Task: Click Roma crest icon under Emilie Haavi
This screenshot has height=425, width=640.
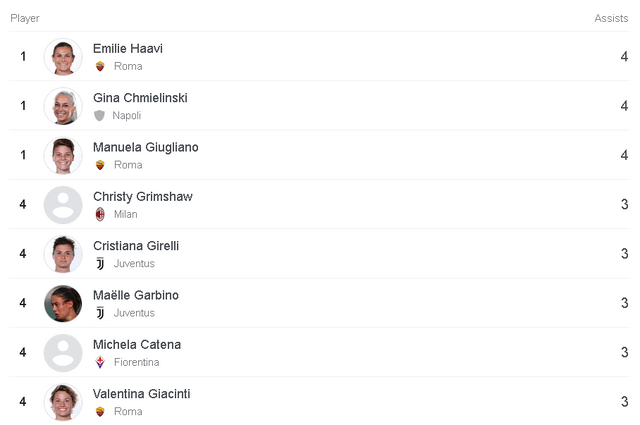Action: coord(99,66)
